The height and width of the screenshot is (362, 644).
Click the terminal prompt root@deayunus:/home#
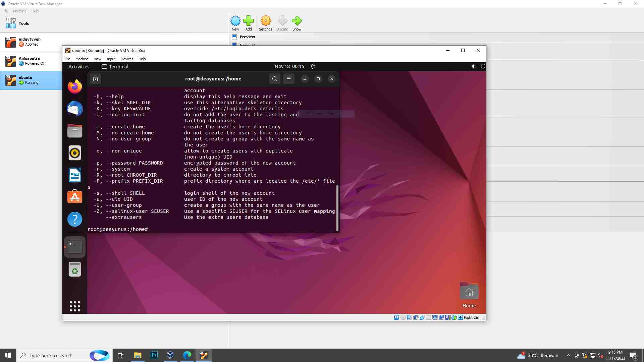118,229
